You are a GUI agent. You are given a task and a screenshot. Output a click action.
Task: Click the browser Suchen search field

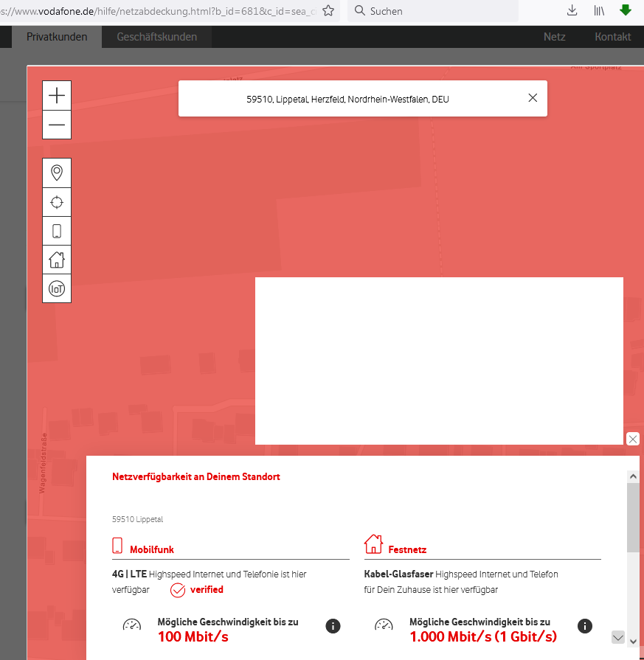click(x=433, y=11)
